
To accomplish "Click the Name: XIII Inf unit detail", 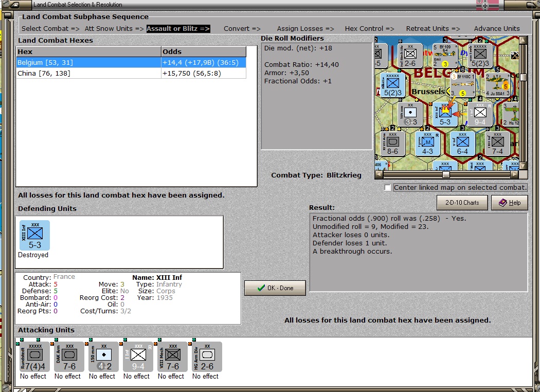I will [157, 277].
